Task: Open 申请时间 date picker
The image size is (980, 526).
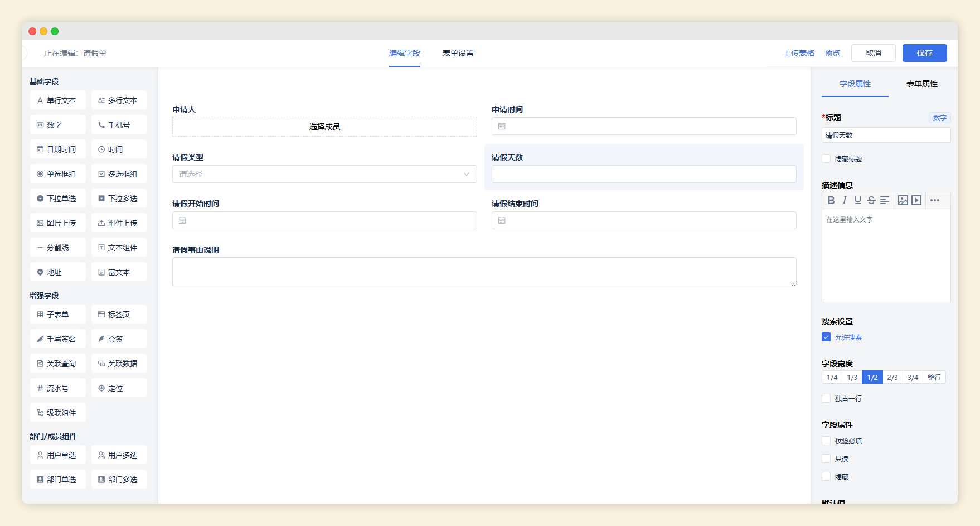Action: pos(644,126)
